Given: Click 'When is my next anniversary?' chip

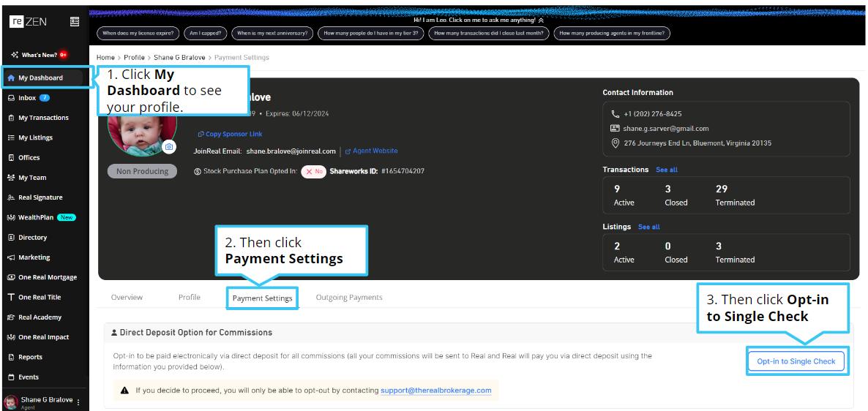Looking at the screenshot, I should (272, 33).
